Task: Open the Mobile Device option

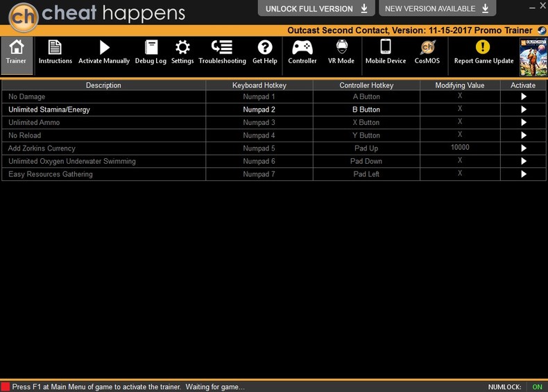Action: [x=386, y=53]
